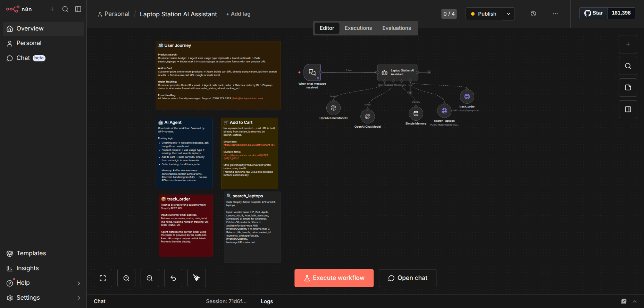The image size is (644, 308).
Task: Click the add node plus button
Action: pos(628,44)
